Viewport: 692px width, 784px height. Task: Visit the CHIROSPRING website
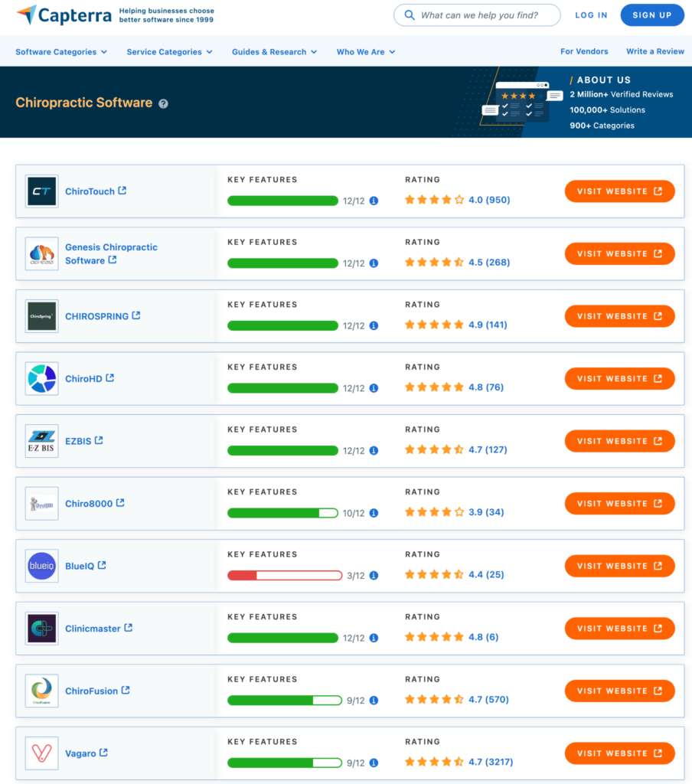(x=619, y=316)
